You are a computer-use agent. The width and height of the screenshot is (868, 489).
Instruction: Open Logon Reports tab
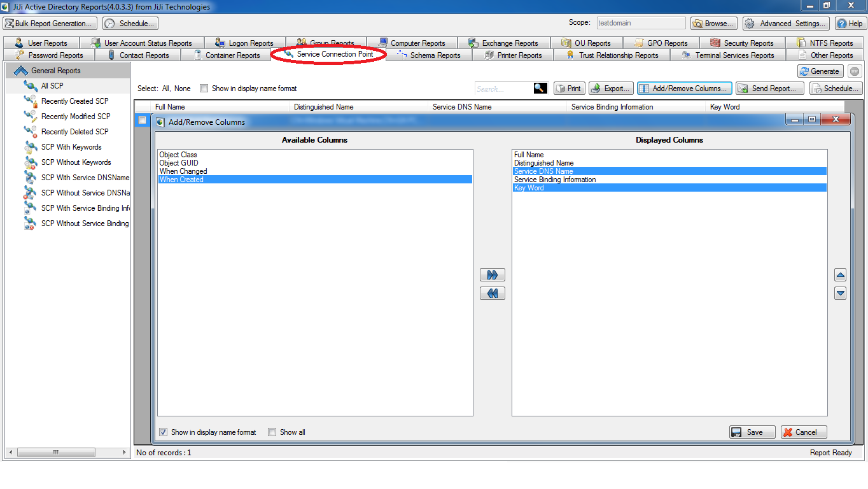point(244,43)
